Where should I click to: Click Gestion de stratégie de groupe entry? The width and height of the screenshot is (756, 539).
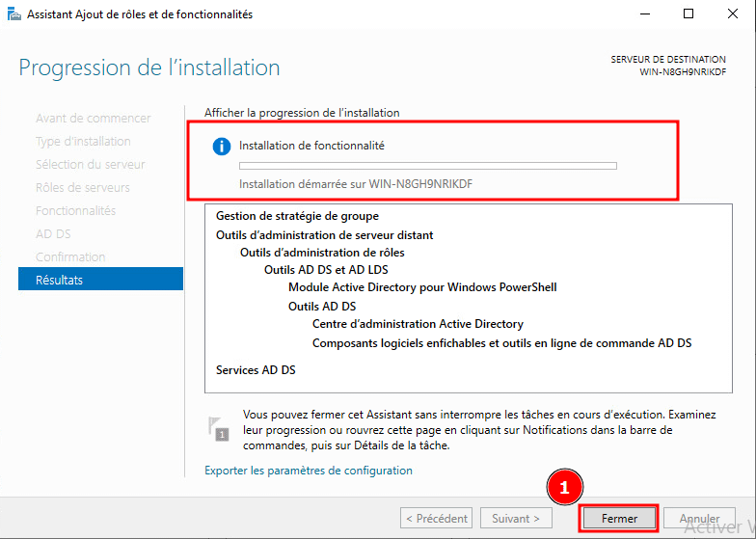click(x=297, y=216)
